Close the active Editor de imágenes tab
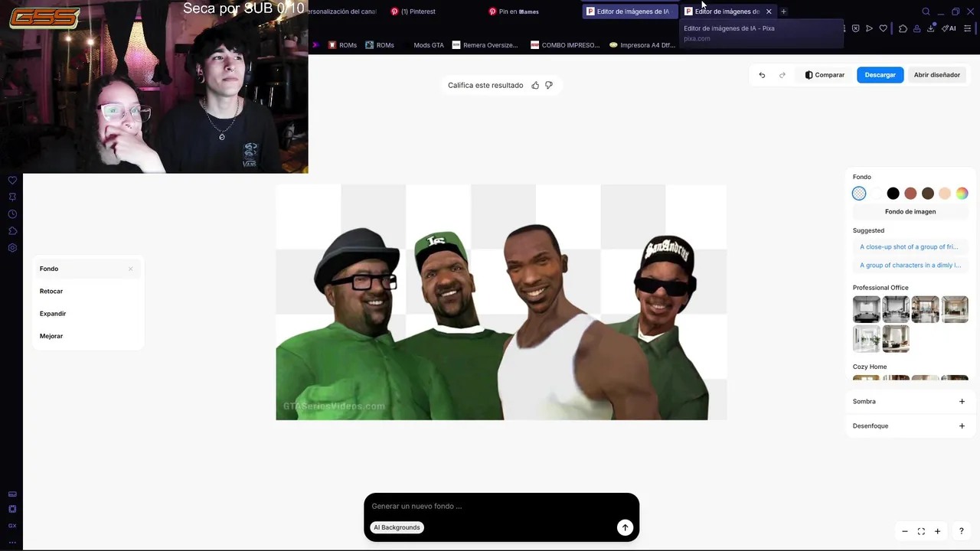Image resolution: width=980 pixels, height=551 pixels. point(769,11)
